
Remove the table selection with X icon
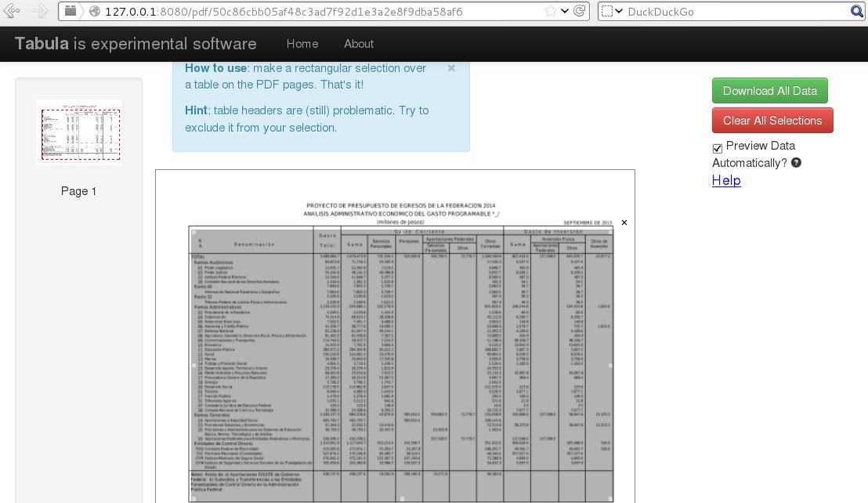click(624, 223)
